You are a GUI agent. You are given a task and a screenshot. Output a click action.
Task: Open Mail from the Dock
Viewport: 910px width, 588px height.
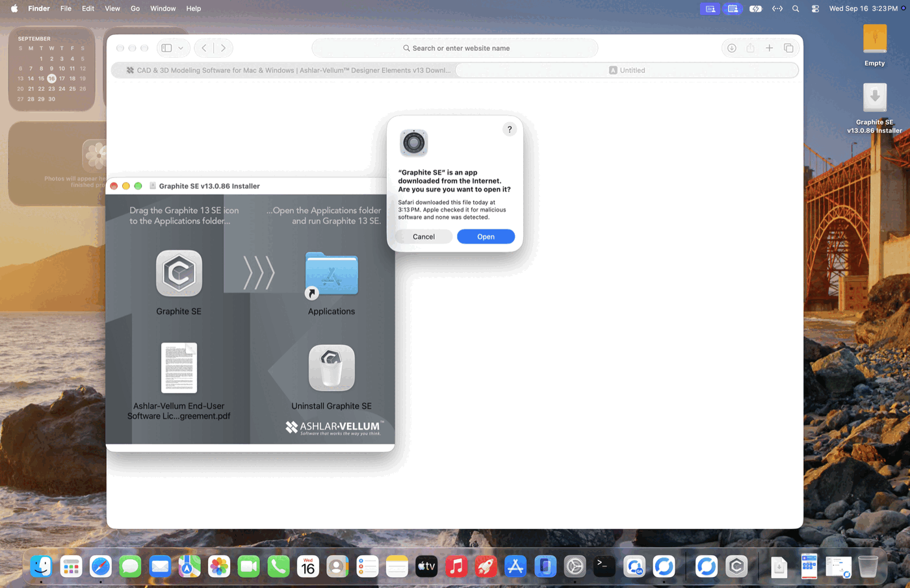(x=160, y=567)
